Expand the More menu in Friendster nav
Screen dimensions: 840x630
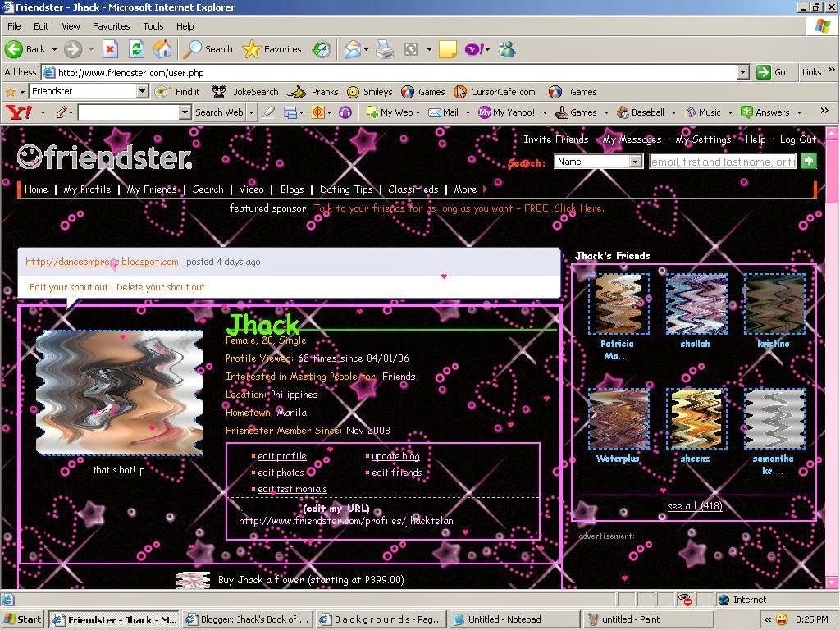[x=470, y=189]
